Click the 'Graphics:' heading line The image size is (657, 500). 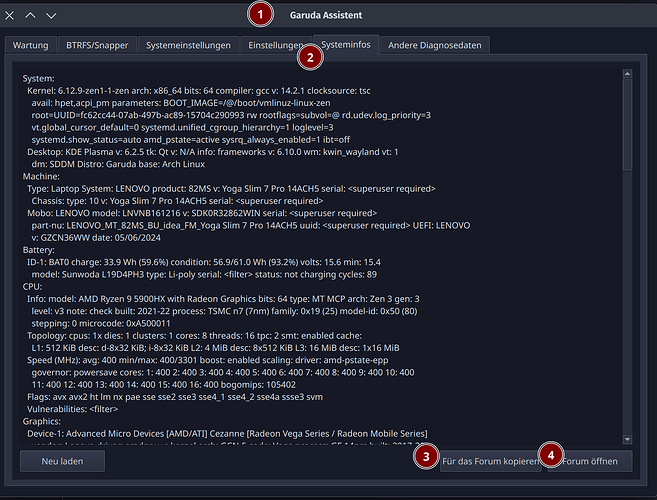point(41,421)
